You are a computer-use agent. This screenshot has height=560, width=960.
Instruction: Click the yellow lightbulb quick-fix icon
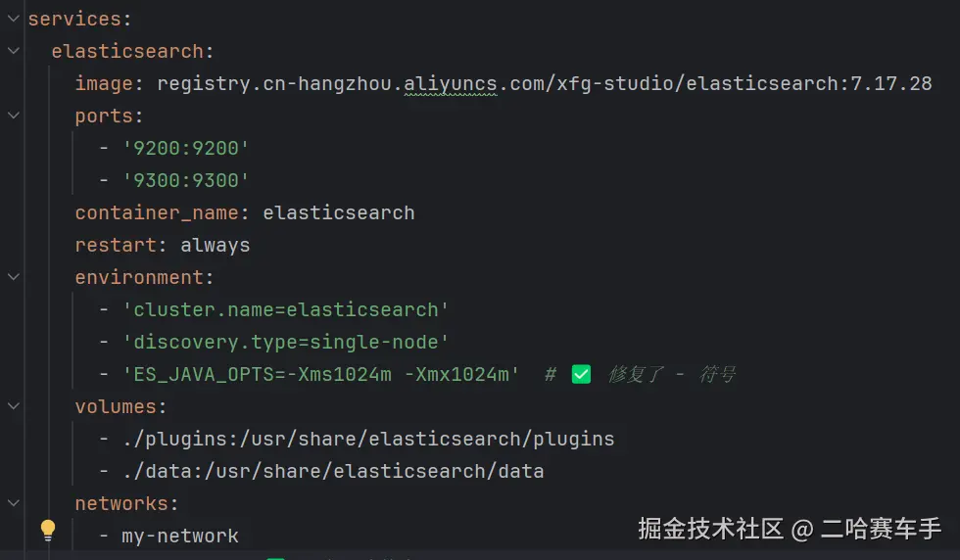coord(47,531)
